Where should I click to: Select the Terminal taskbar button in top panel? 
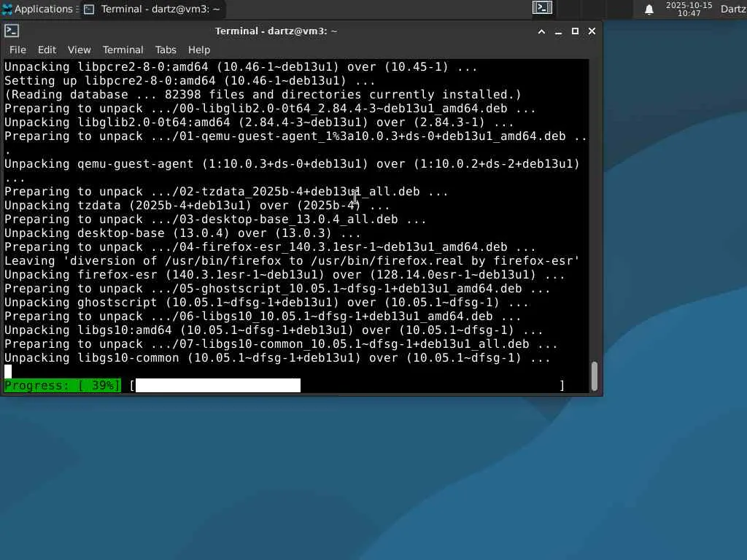tap(152, 9)
